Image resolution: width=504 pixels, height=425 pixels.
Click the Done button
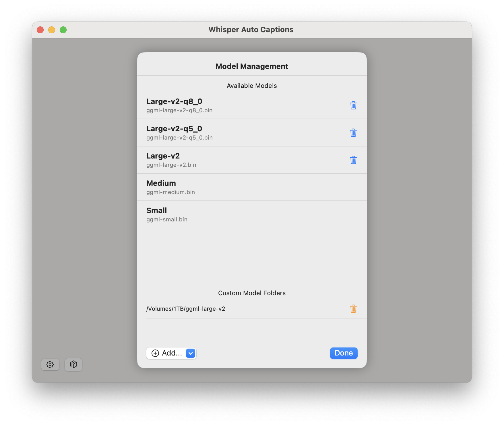pos(344,353)
